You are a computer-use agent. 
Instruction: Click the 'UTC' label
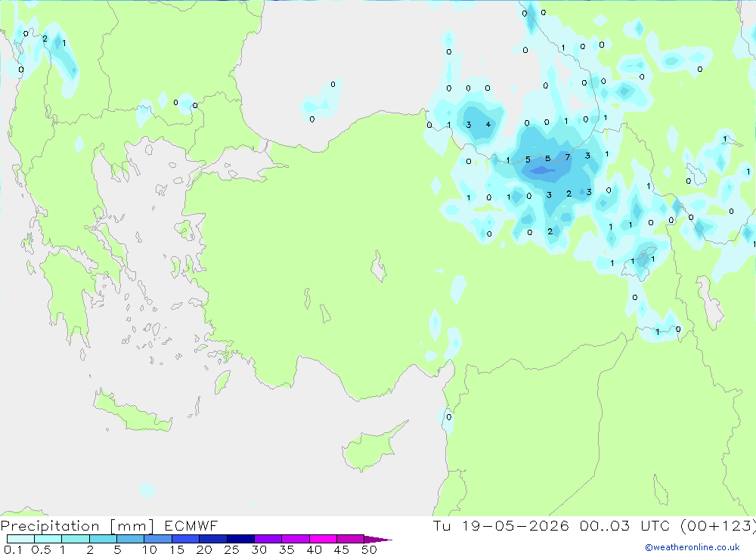click(655, 525)
